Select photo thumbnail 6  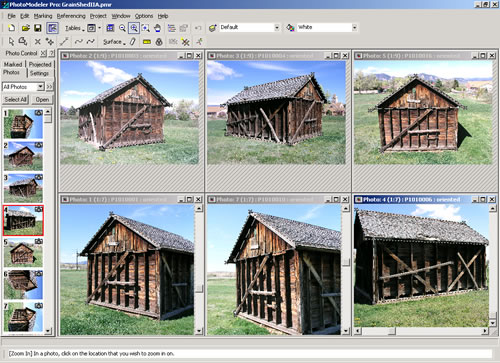pyautogui.click(x=23, y=285)
